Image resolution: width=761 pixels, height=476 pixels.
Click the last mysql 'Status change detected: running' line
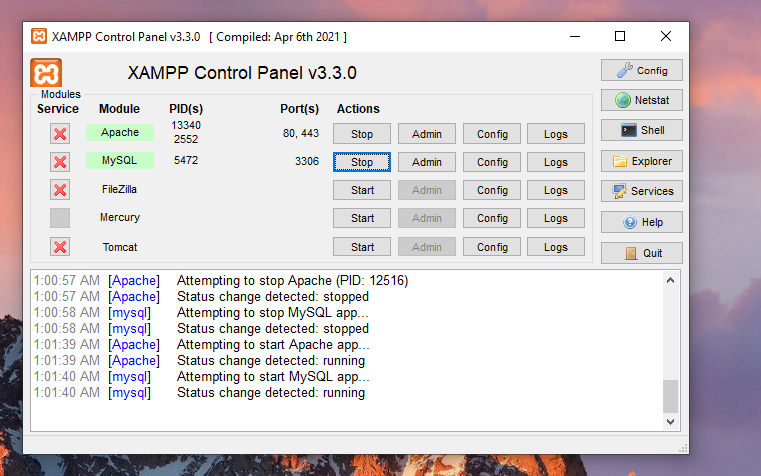tap(271, 393)
